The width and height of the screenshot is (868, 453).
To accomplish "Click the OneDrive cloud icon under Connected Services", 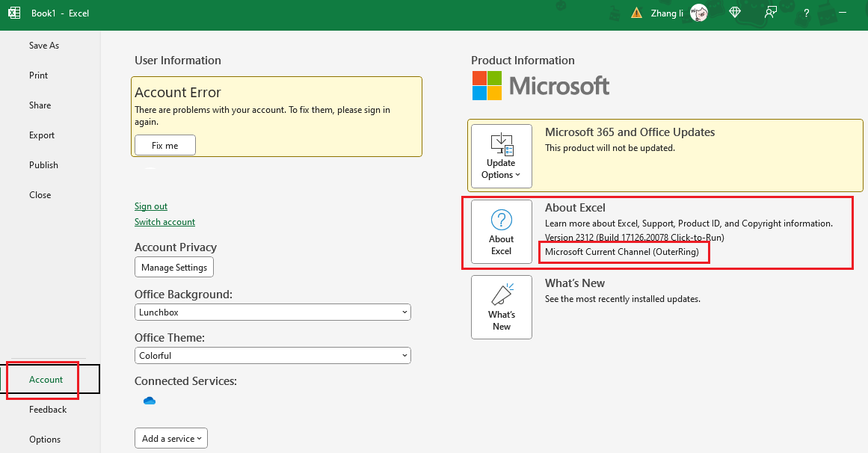I will click(150, 401).
